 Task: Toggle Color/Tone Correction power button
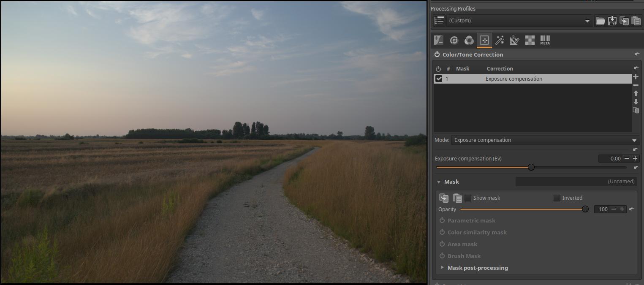pyautogui.click(x=437, y=54)
